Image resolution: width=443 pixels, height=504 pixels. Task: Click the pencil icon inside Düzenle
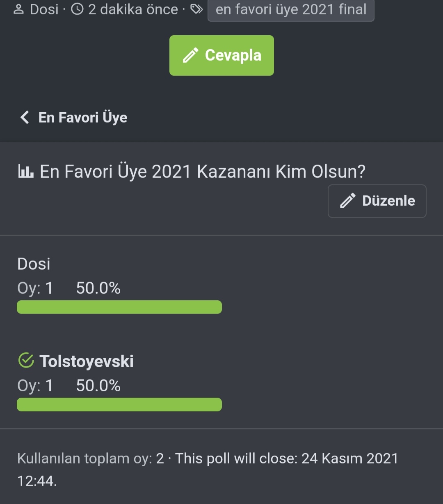click(x=348, y=201)
